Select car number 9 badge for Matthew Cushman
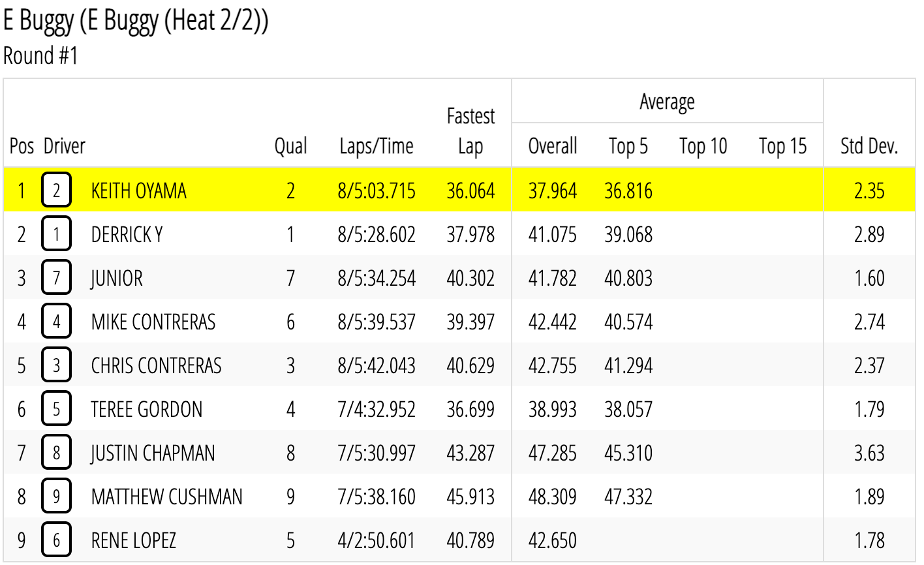The width and height of the screenshot is (924, 565). click(x=56, y=496)
